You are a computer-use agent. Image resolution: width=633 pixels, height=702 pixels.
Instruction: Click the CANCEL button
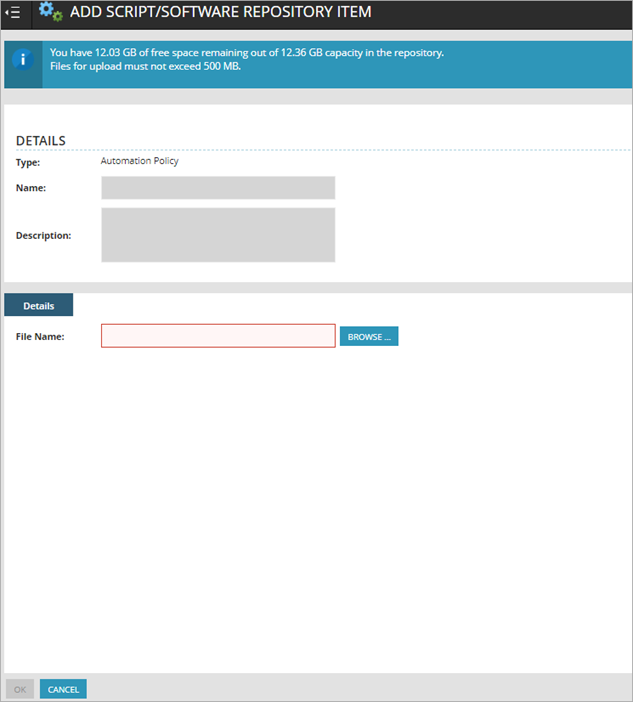63,689
